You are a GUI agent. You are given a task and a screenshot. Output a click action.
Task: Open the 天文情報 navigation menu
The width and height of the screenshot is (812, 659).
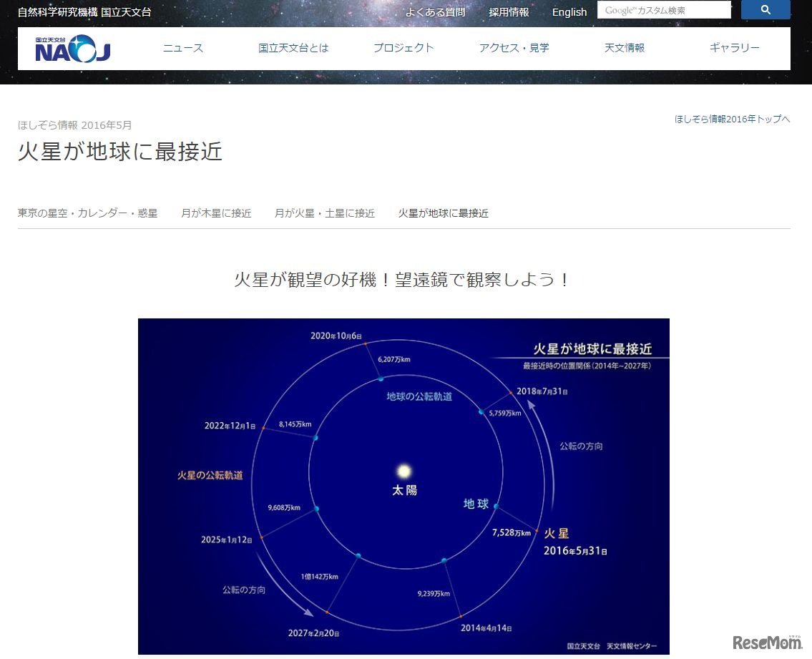(624, 47)
